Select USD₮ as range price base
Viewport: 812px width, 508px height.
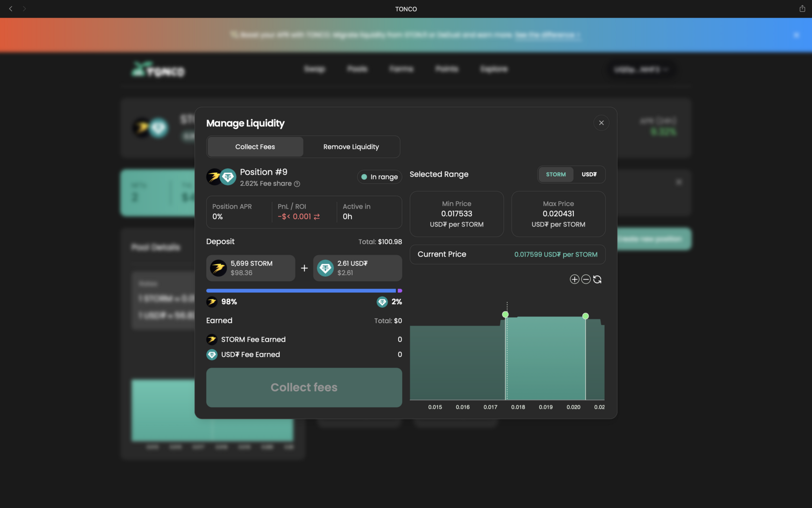coord(589,174)
